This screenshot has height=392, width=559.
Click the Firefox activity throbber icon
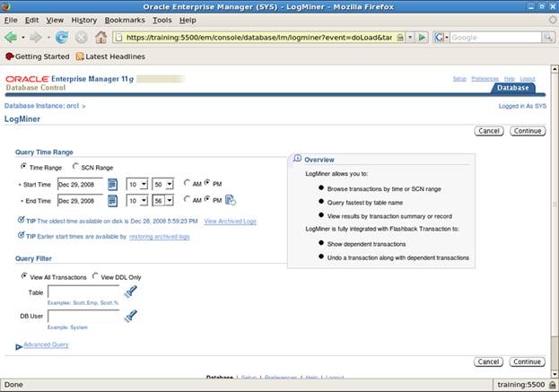coord(553,20)
